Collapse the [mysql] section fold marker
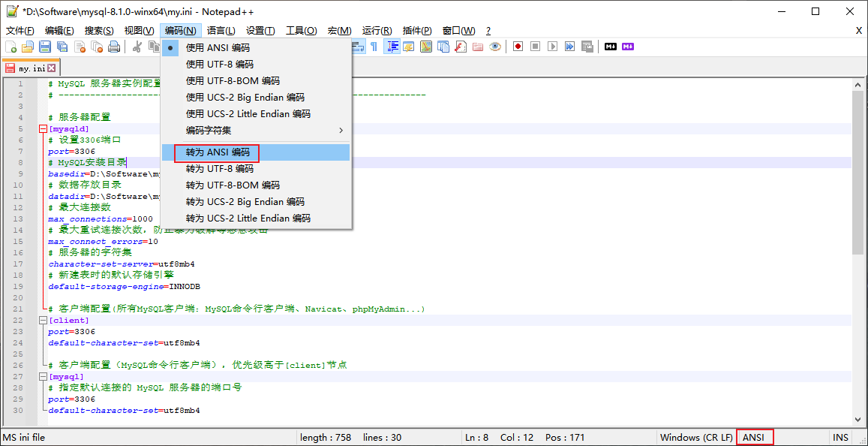The height and width of the screenshot is (446, 868). pos(43,377)
